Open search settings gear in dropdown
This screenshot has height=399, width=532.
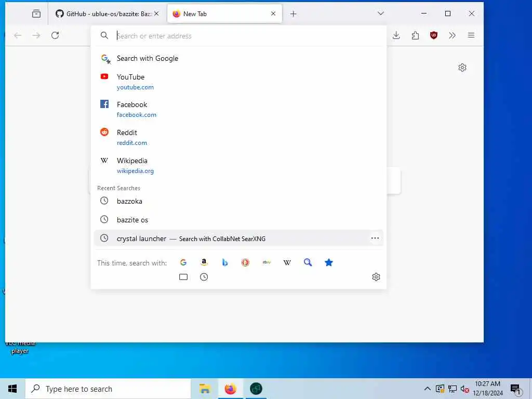[x=376, y=277]
